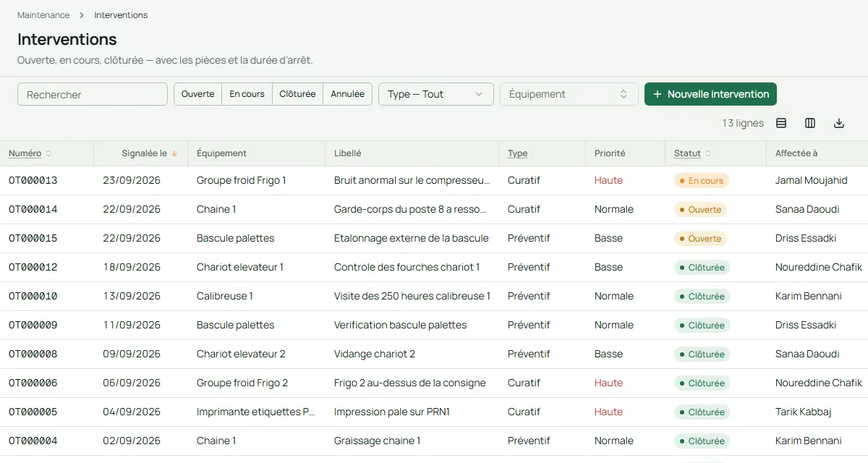Click 'Graissage chaine 1' label
Image resolution: width=868 pixels, height=463 pixels.
[377, 441]
